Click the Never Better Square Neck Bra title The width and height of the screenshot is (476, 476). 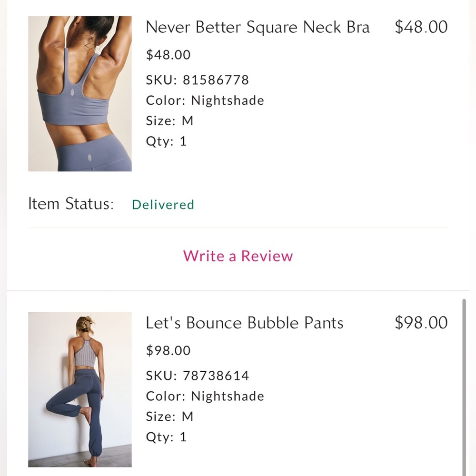coord(258,27)
